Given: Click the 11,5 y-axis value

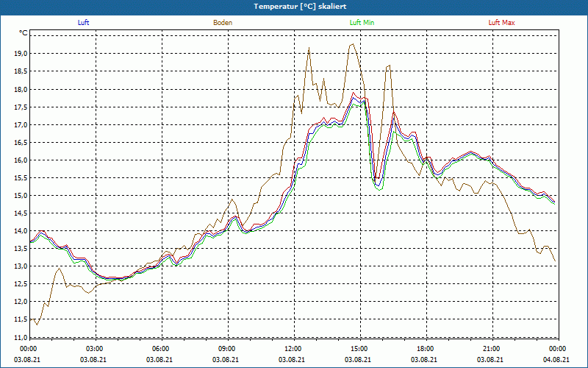Looking at the screenshot, I should tap(21, 319).
